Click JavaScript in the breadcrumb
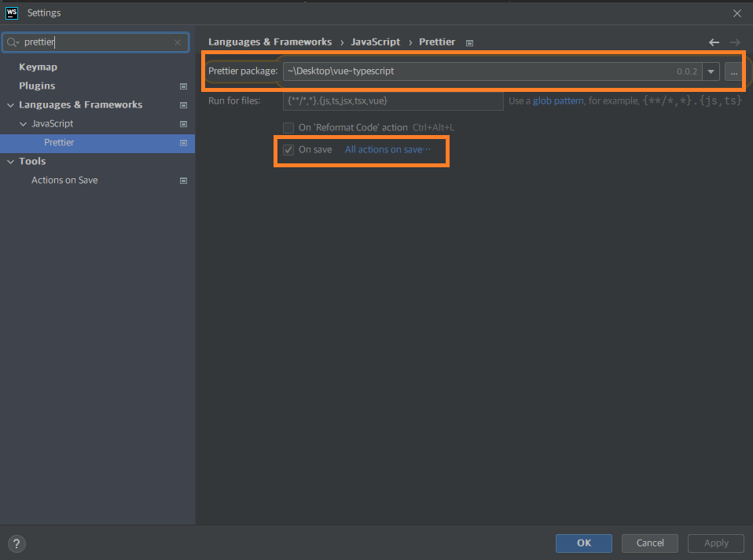The width and height of the screenshot is (753, 560). click(x=375, y=42)
